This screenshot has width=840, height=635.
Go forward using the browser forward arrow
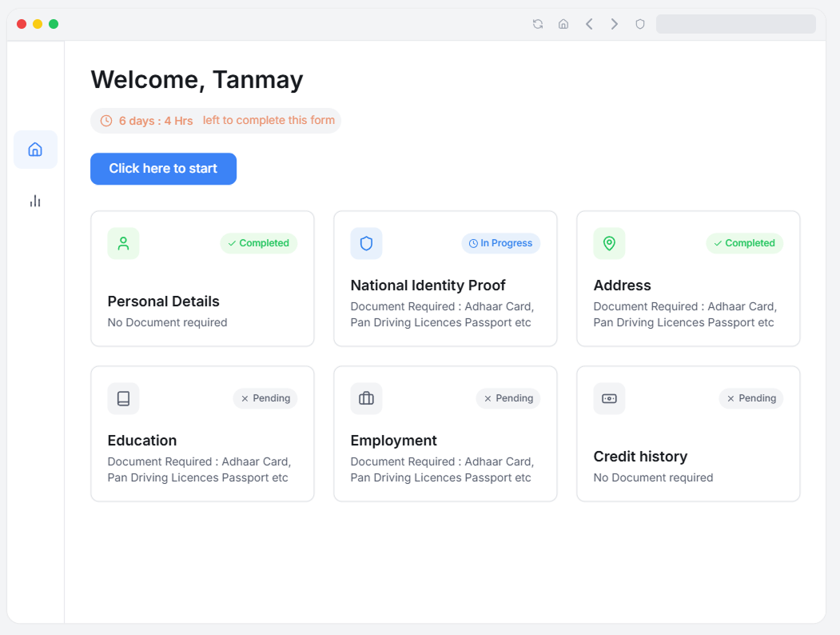(615, 24)
